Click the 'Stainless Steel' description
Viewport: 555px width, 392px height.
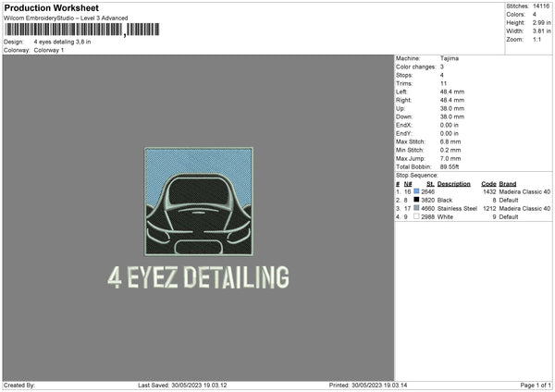click(x=457, y=208)
